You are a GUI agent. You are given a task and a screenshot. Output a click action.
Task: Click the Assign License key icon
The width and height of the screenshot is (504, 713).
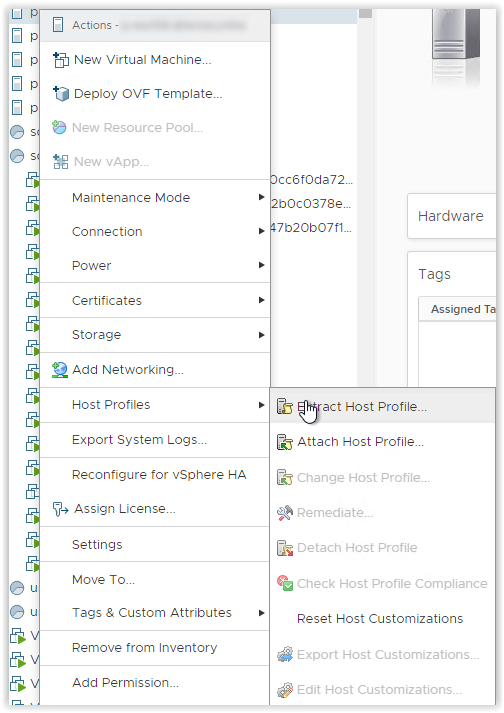[60, 509]
